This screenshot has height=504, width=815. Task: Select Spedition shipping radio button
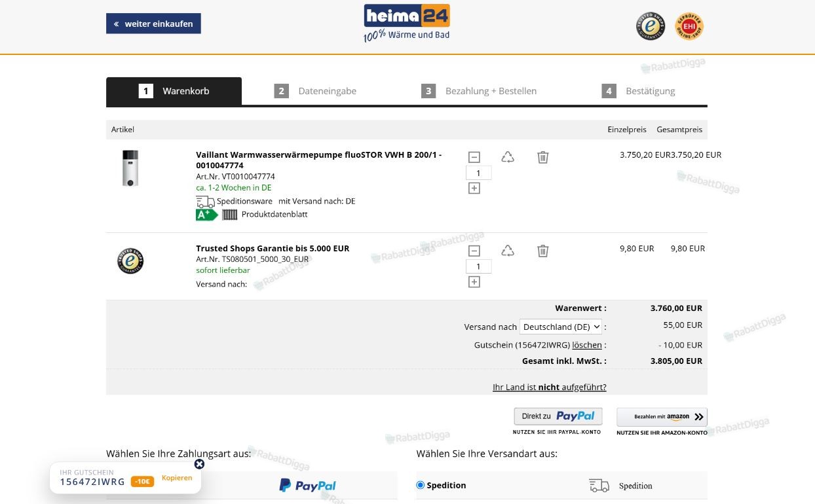click(x=421, y=485)
